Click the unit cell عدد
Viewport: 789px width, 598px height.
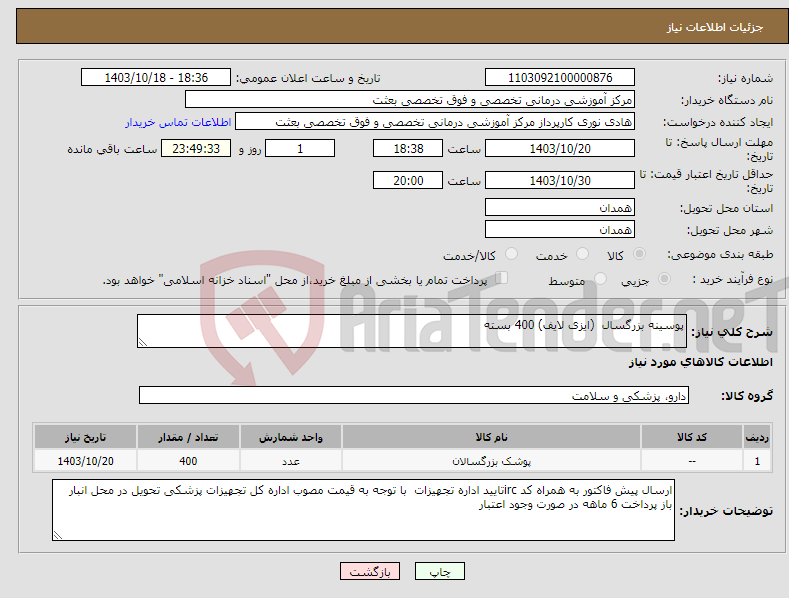tap(290, 461)
